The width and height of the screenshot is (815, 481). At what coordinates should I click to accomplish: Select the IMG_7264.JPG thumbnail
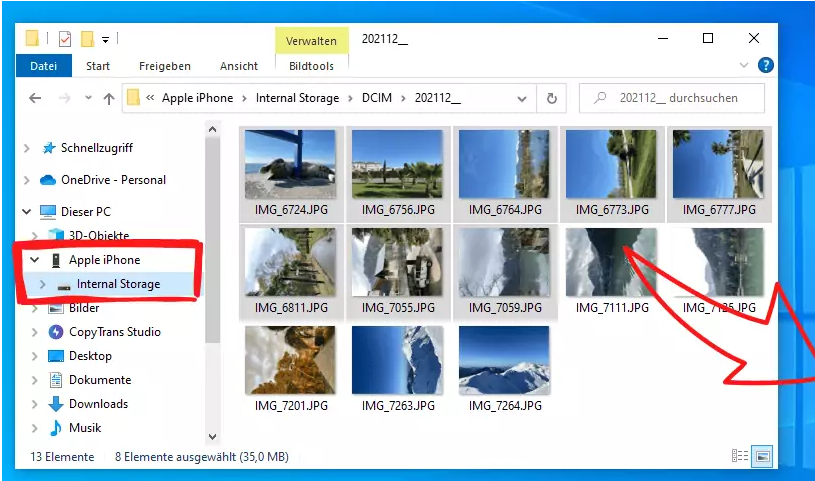[x=504, y=365]
